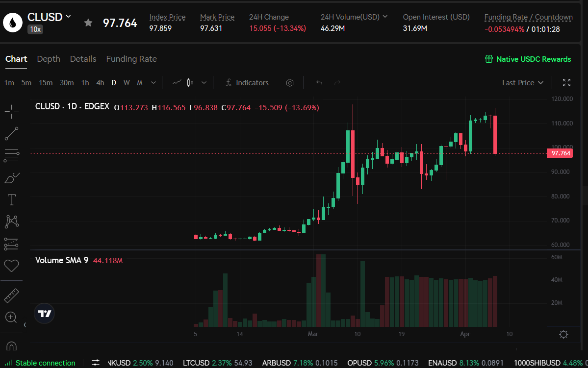This screenshot has width=588, height=368.
Task: Click the heart favorites icon in sidebar
Action: click(x=12, y=266)
